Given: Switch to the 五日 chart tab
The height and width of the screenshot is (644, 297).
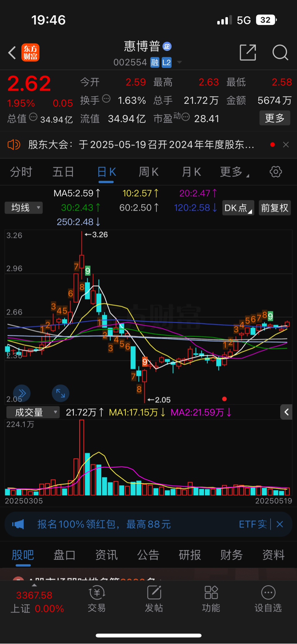Looking at the screenshot, I should (x=63, y=172).
